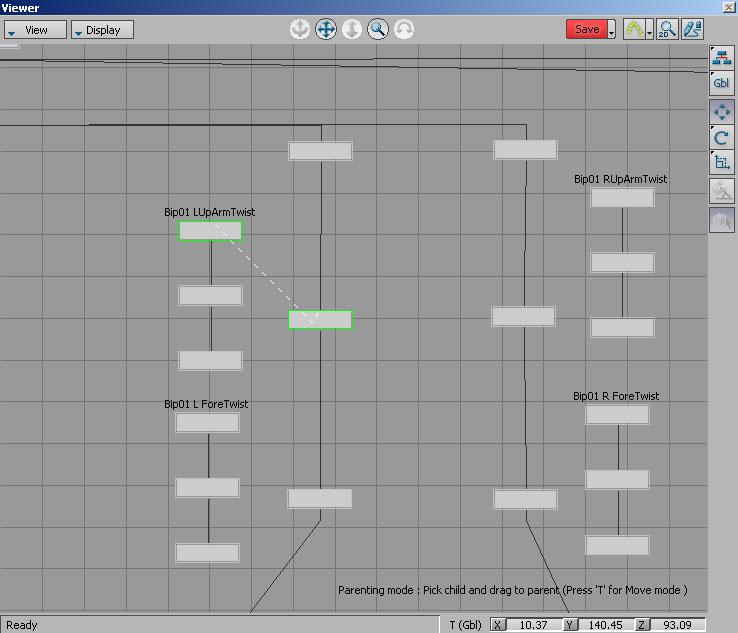Click the 'Parenting mode' hint text
The image size is (738, 633).
pos(513,590)
